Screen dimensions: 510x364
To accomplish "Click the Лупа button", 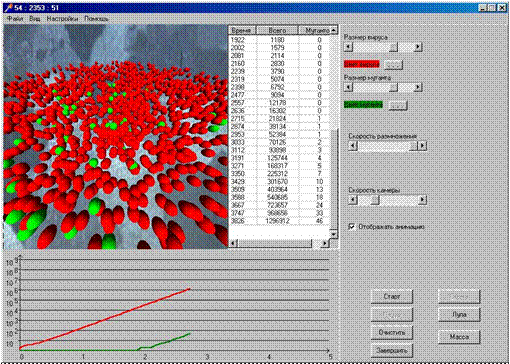I will coord(459,314).
